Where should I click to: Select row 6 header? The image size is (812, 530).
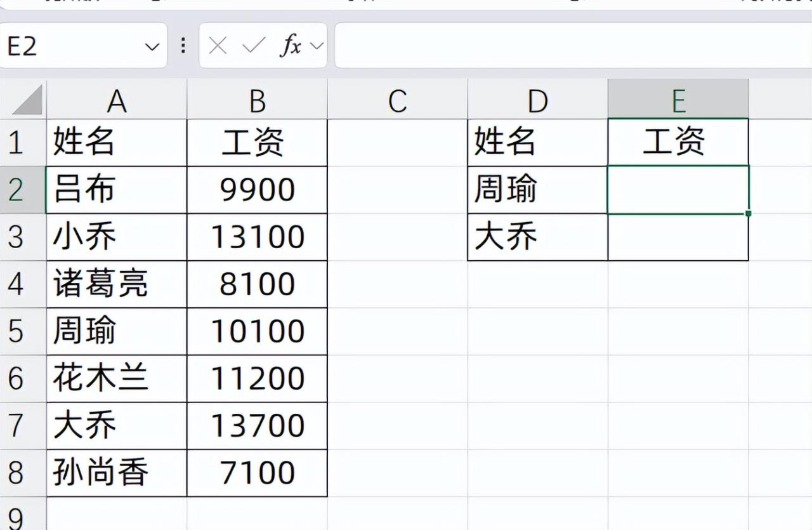[23, 378]
